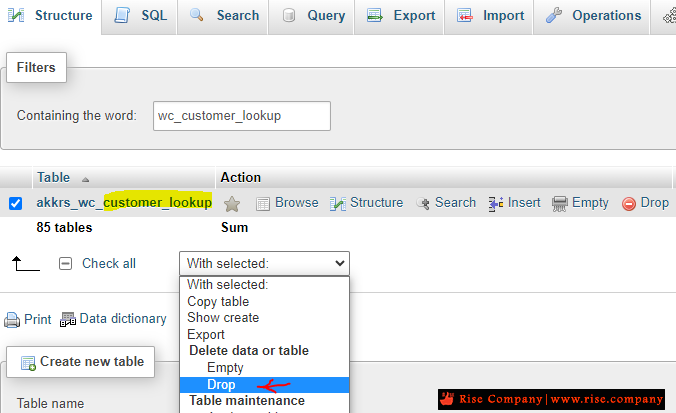This screenshot has width=676, height=413.
Task: Select 'Drop' in the dropdown list
Action: click(264, 385)
